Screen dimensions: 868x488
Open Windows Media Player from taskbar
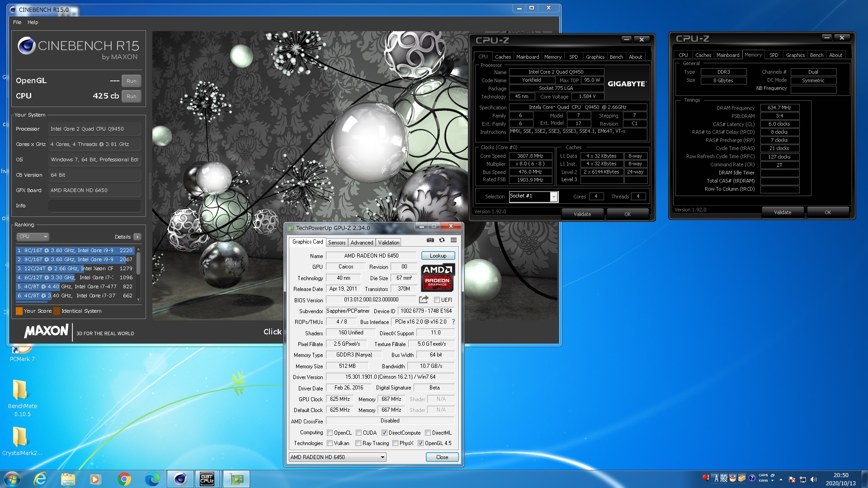[x=95, y=479]
